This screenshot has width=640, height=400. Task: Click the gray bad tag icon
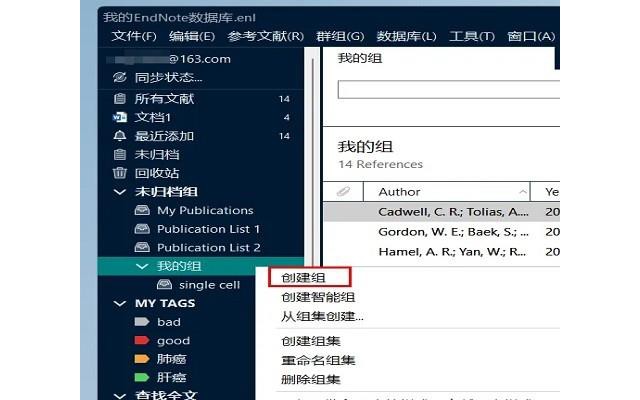coord(142,322)
